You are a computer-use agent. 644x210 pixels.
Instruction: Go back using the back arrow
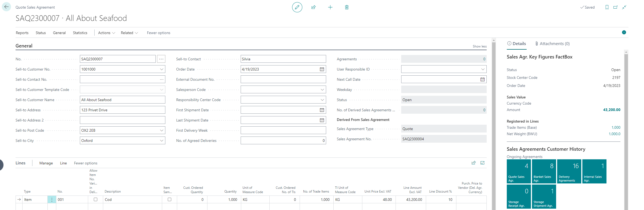coord(6,7)
